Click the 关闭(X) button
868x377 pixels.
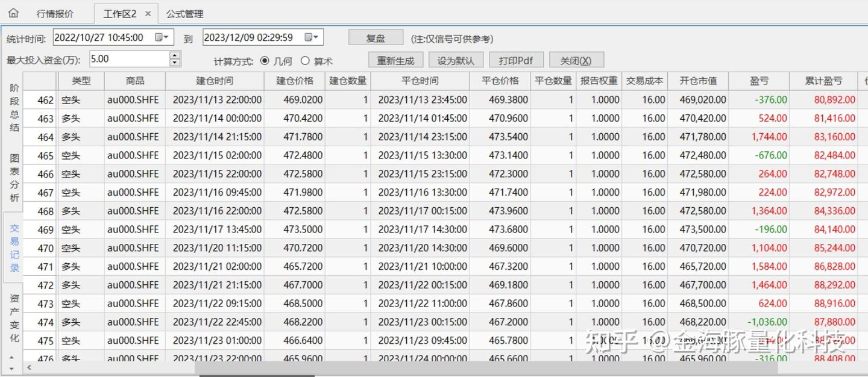click(x=576, y=60)
